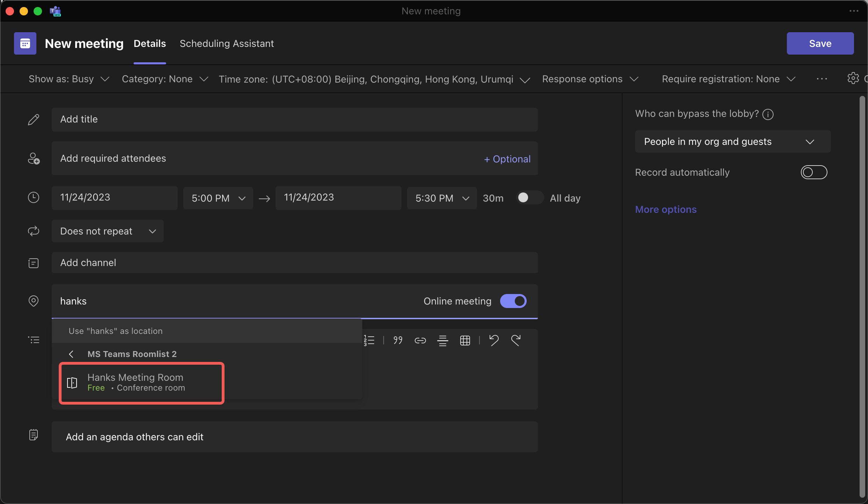Undo the last edit
This screenshot has width=868, height=504.
click(x=494, y=340)
